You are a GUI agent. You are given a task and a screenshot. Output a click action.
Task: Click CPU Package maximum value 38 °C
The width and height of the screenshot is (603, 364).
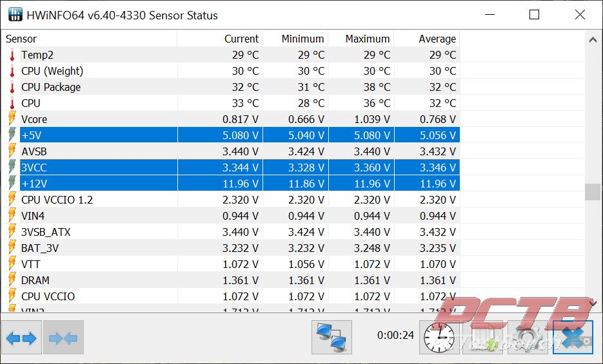click(x=377, y=87)
